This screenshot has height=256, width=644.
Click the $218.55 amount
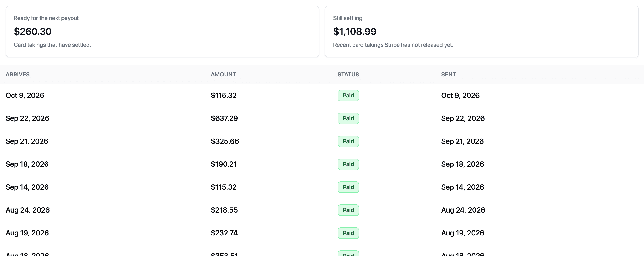tap(224, 210)
